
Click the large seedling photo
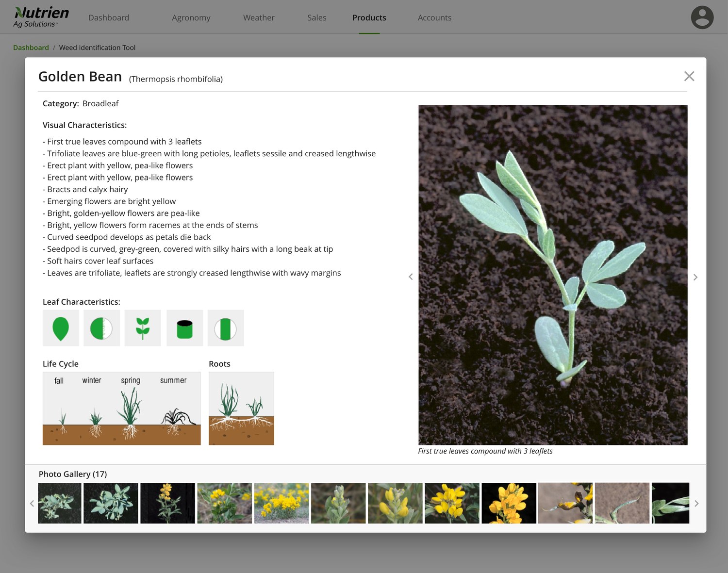click(x=553, y=275)
